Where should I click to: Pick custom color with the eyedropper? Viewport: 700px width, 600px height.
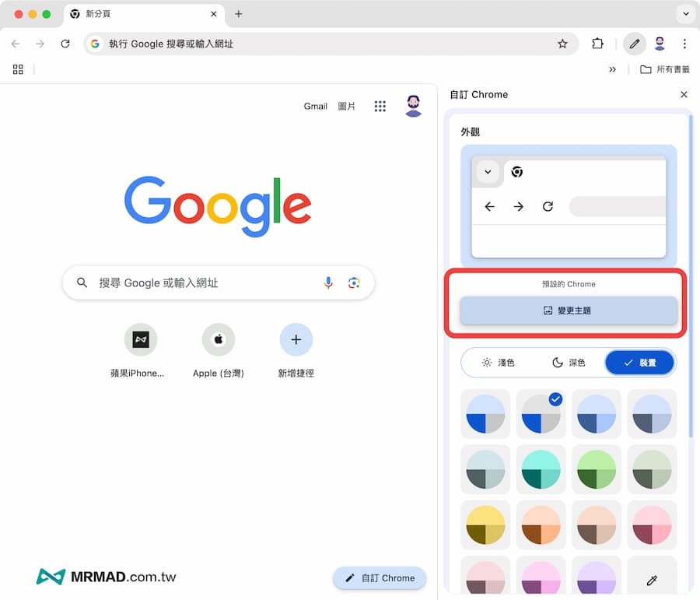[651, 580]
